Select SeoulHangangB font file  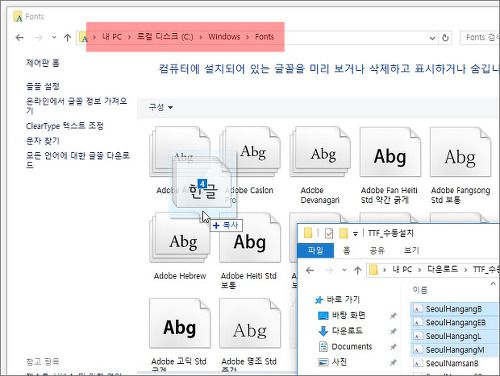[454, 309]
